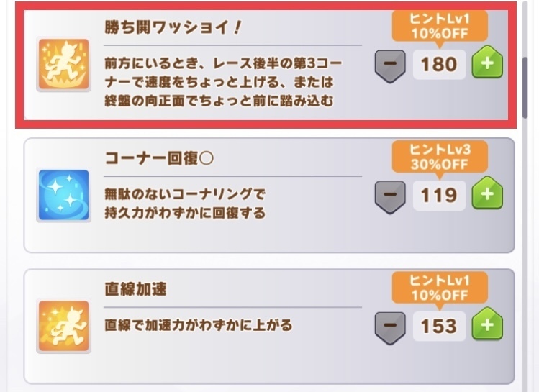539x392 pixels.
Task: Tap green plus for 直線加速
Action: pos(487,324)
